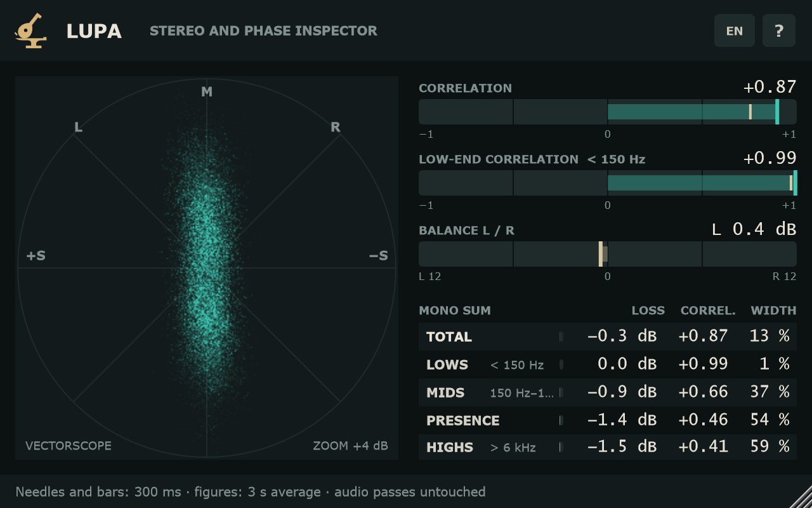The height and width of the screenshot is (508, 812).
Task: Click the Low-End Correlation meter bar
Action: [608, 183]
